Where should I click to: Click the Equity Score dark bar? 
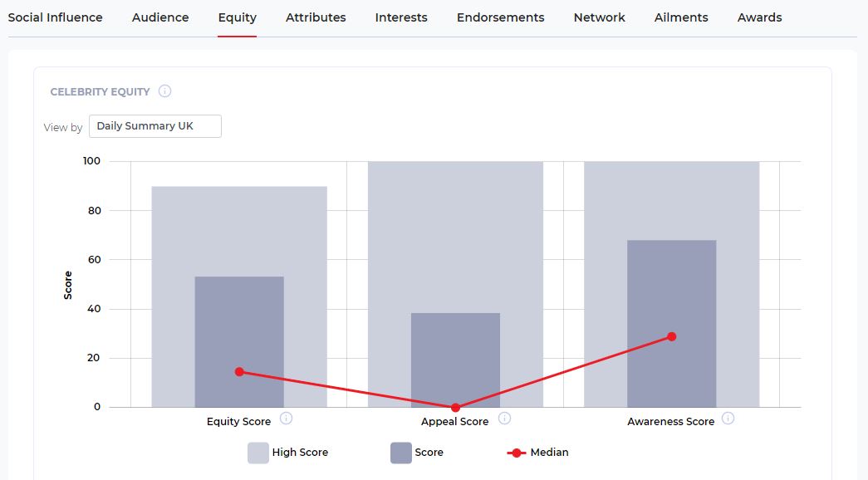pos(239,342)
